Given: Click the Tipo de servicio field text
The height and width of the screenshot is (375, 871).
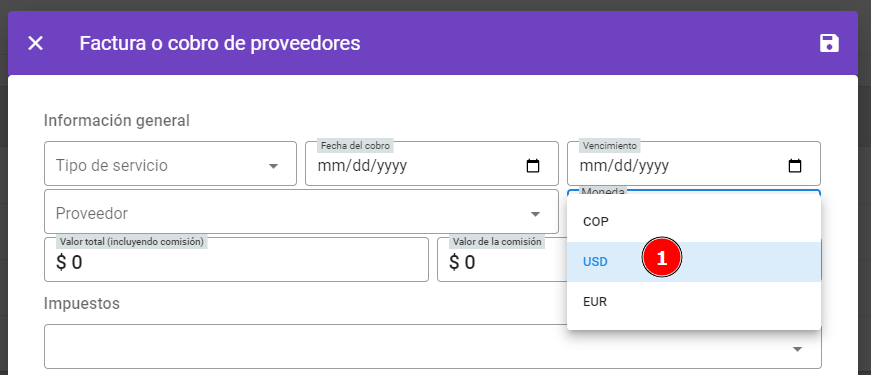Looking at the screenshot, I should (112, 166).
